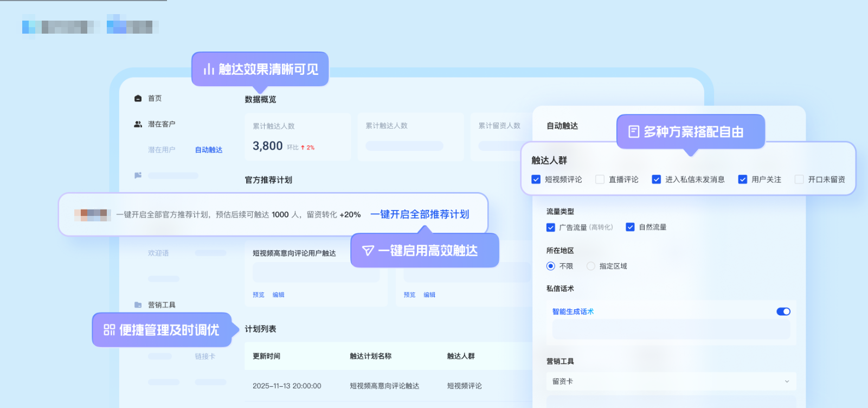The height and width of the screenshot is (408, 868).
Task: Click the 智能生成话术 text field
Action: click(671, 329)
